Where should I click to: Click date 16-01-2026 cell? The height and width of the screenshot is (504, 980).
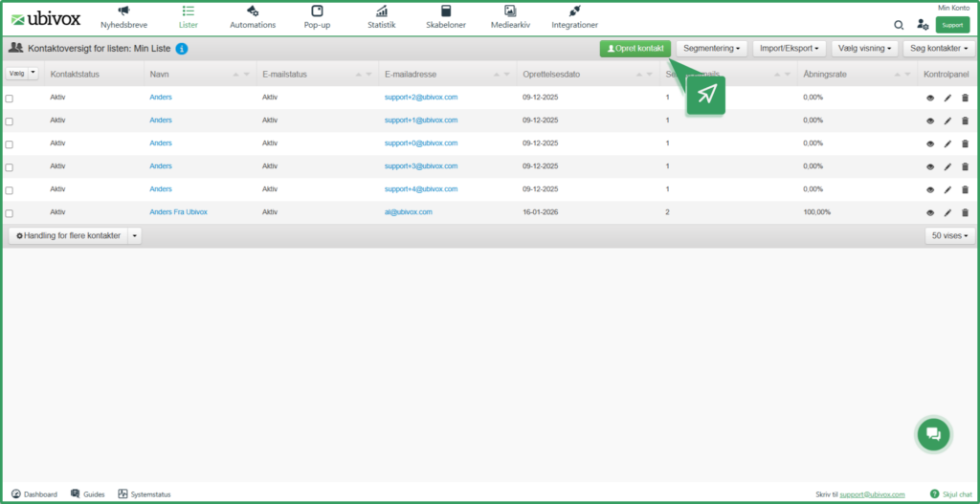[540, 211]
